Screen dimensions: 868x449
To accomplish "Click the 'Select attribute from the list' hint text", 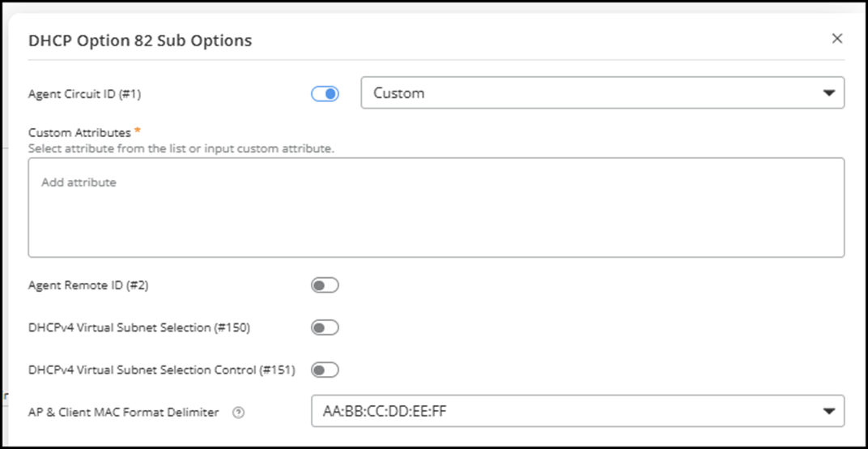I will tap(181, 148).
